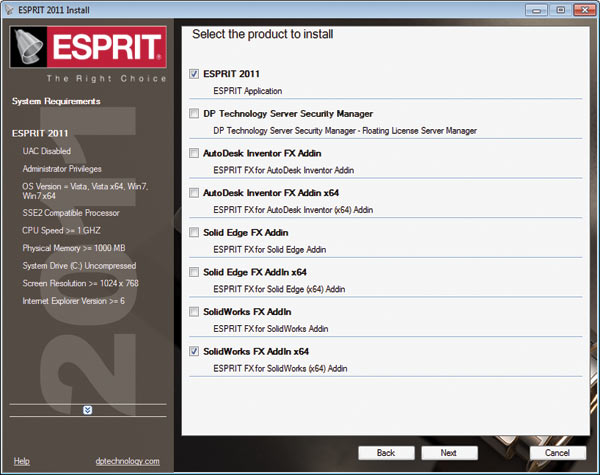Screen dimensions: 600x475
Task: Enable DP Technology Server Security Manager checkbox
Action: 194,113
